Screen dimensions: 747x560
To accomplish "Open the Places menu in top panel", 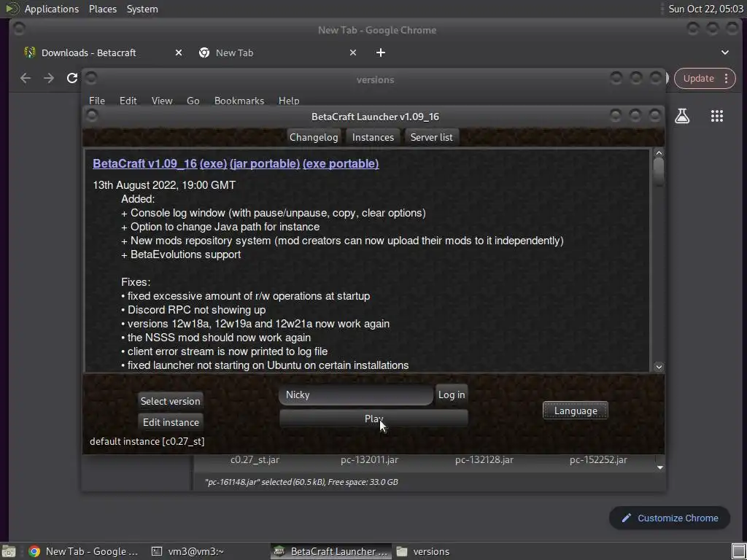I will [x=102, y=9].
